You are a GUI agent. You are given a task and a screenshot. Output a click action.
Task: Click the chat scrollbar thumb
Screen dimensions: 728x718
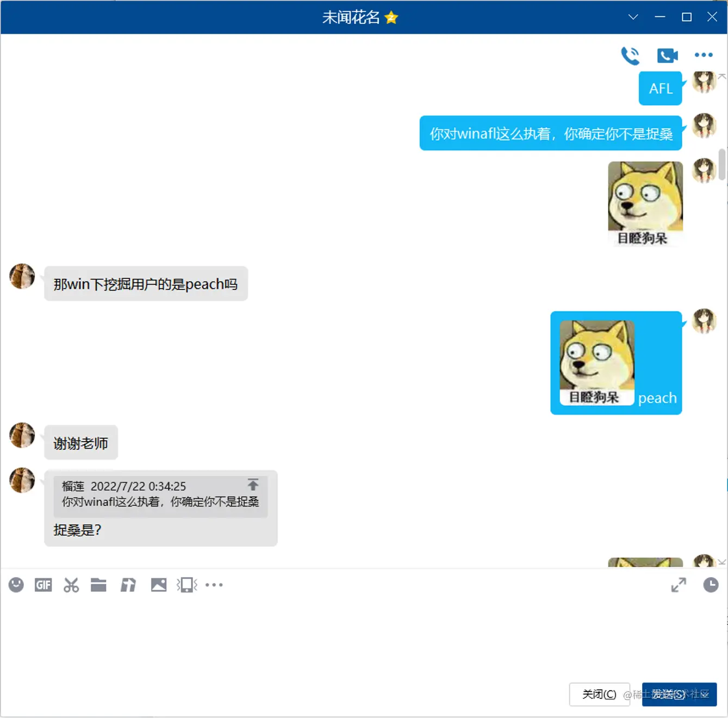(722, 164)
